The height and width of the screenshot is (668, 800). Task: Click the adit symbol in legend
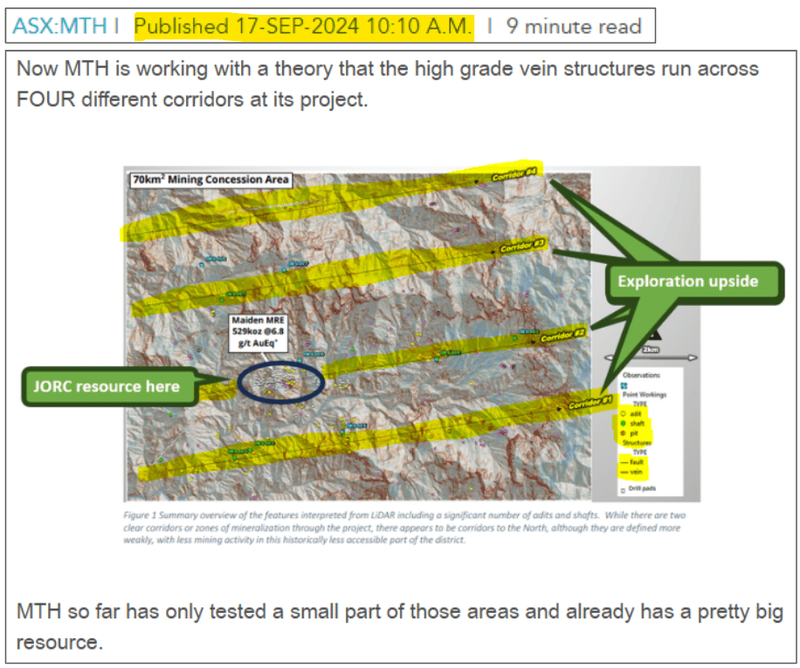(x=622, y=414)
